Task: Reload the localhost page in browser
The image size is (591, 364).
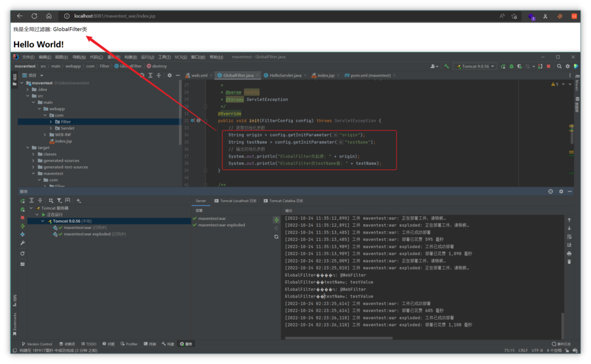Action: pos(34,16)
